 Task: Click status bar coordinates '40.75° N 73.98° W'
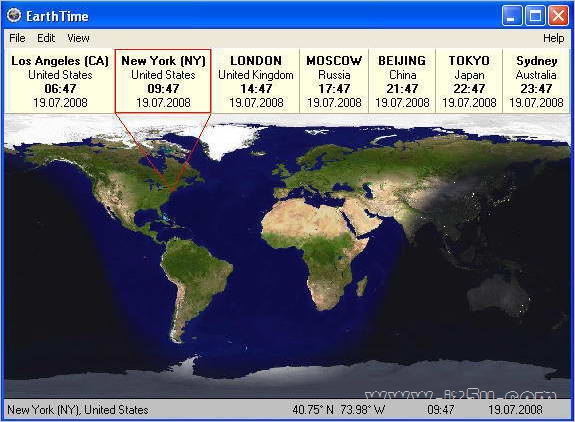[x=338, y=410]
